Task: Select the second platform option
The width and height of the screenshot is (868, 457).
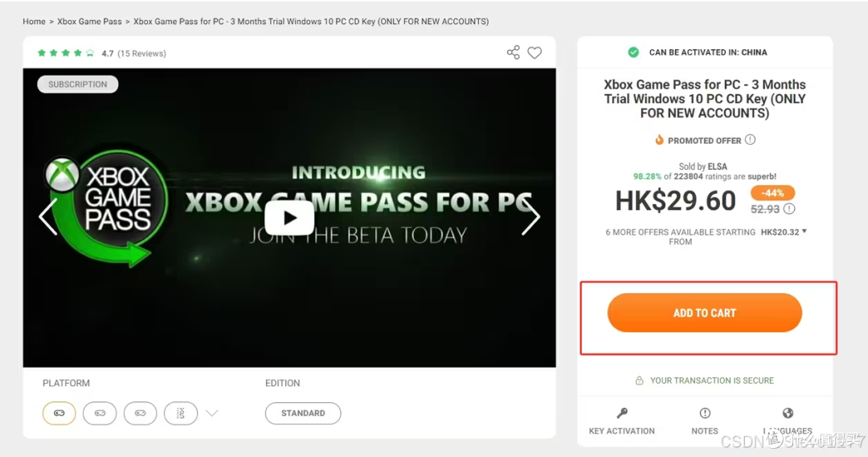Action: coord(100,414)
